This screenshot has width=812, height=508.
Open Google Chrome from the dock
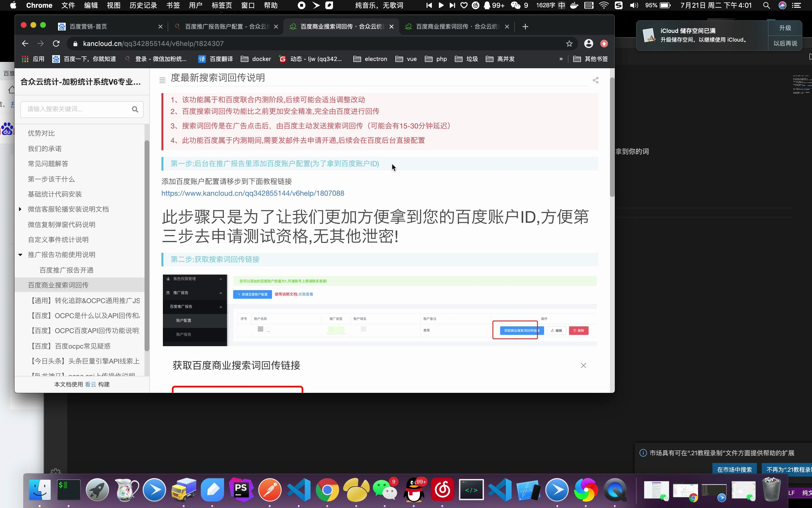[327, 490]
